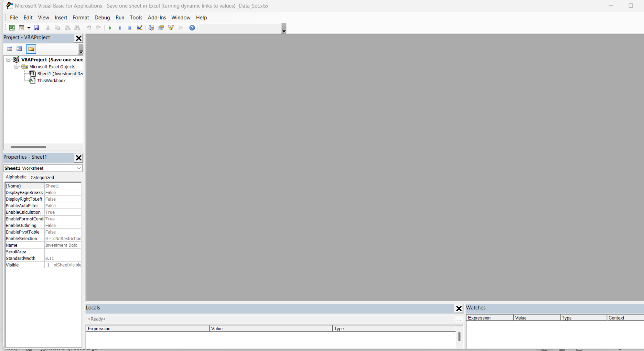Select ThisWorkbook in the project tree
This screenshot has height=351, width=644.
click(x=51, y=81)
